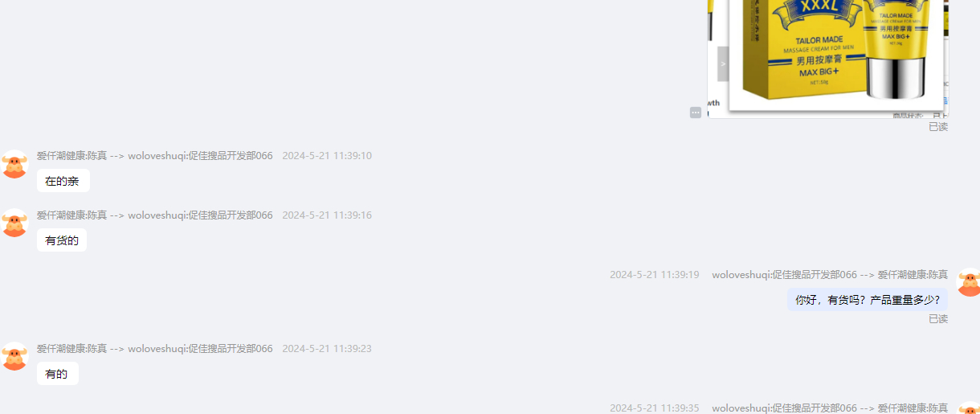Click the sender name on the 11:39:19 message
Screen dimensions: 980x414
830,275
